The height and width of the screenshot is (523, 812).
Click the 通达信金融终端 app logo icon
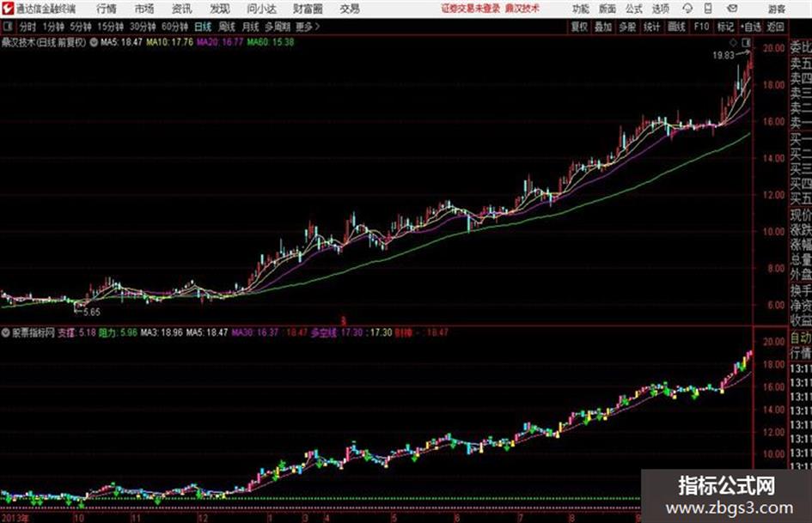(x=7, y=9)
